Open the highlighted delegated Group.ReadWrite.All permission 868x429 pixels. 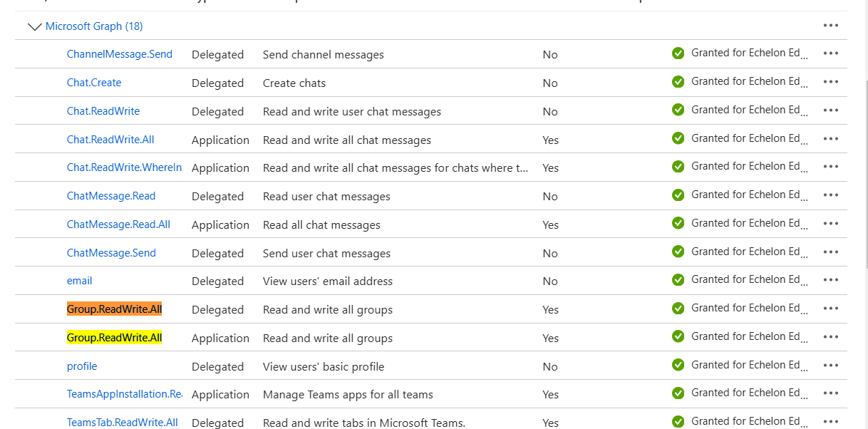click(114, 308)
